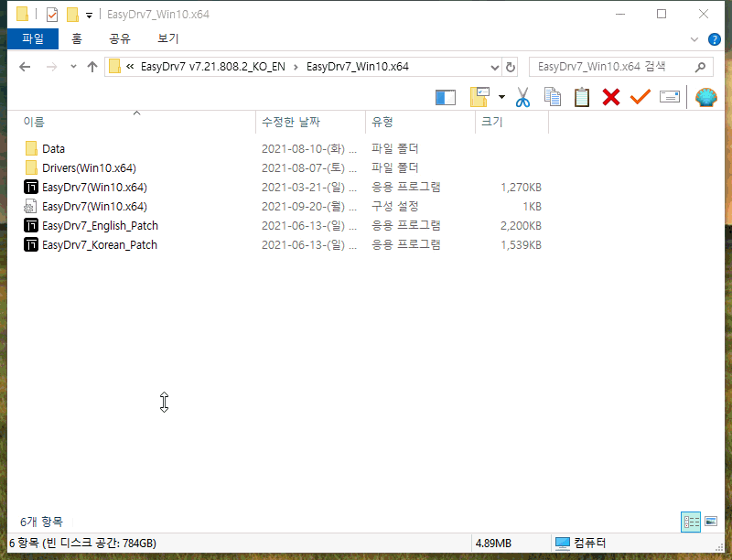Sort by 크기 column header
The image size is (732, 560).
[512, 123]
